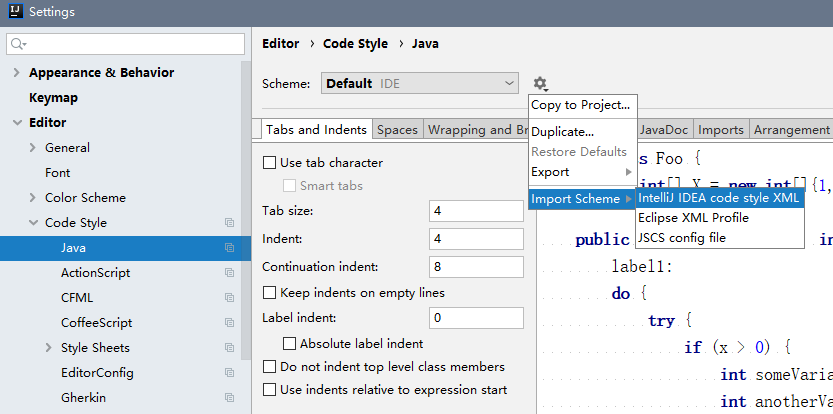Click the project-level copy icon beside Code Style

point(229,223)
